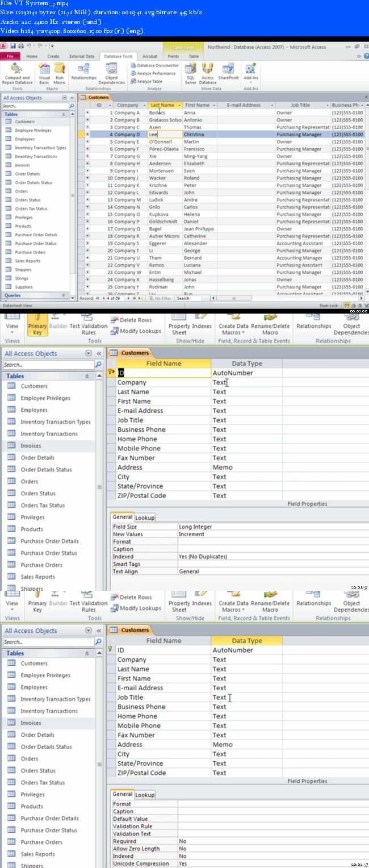Open the Visual Basic editor
The height and width of the screenshot is (868, 369).
pyautogui.click(x=44, y=73)
